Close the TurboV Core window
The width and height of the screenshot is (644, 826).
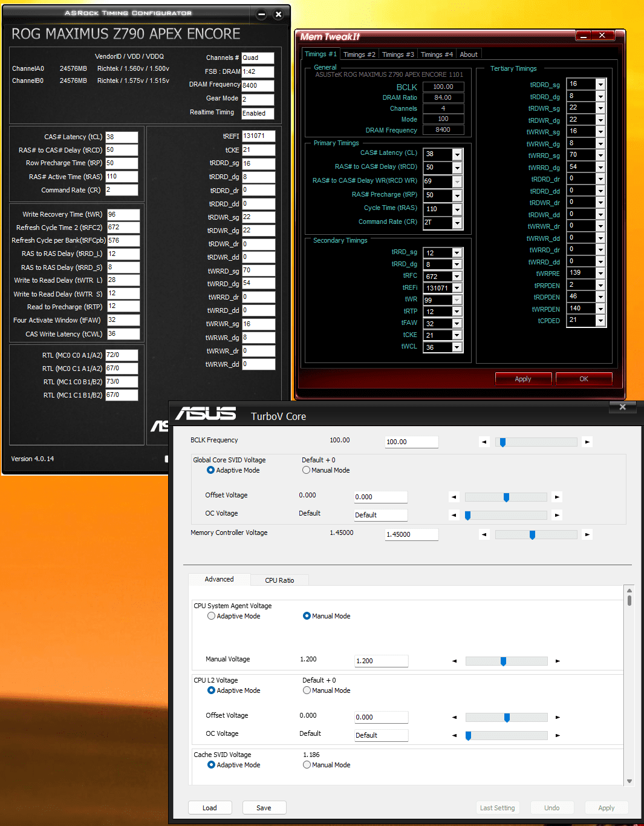tap(622, 407)
